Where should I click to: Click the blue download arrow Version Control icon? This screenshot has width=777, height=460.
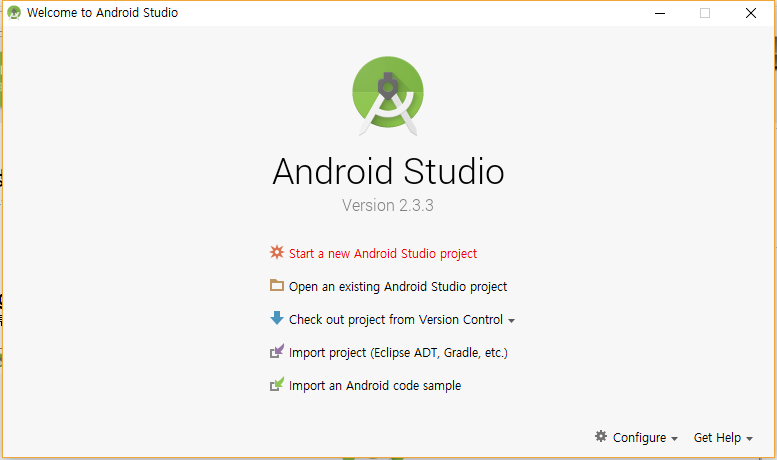[277, 318]
